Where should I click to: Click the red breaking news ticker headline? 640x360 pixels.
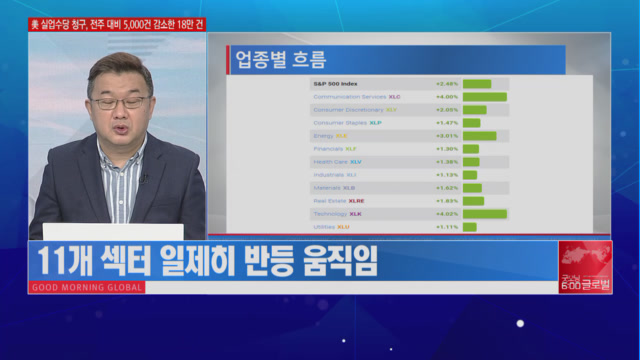(x=117, y=24)
